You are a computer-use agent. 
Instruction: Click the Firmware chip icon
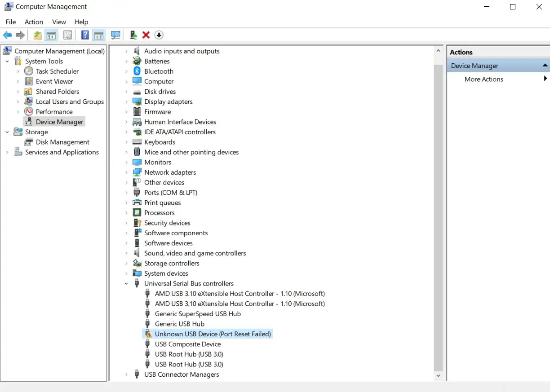pyautogui.click(x=137, y=112)
